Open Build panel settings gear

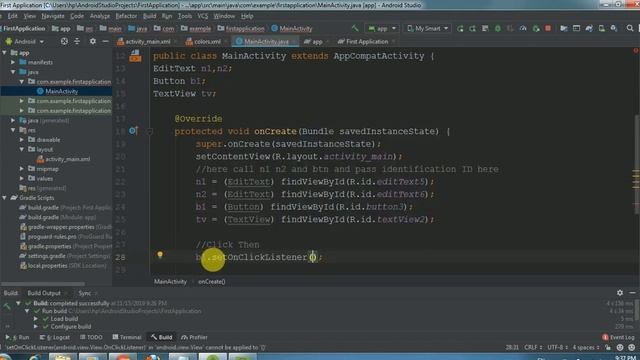click(x=620, y=293)
